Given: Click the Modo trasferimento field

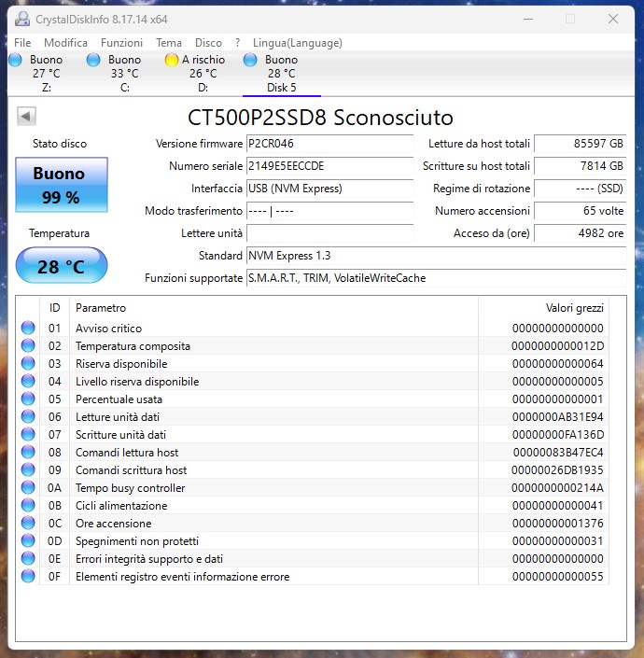Looking at the screenshot, I should [x=329, y=211].
